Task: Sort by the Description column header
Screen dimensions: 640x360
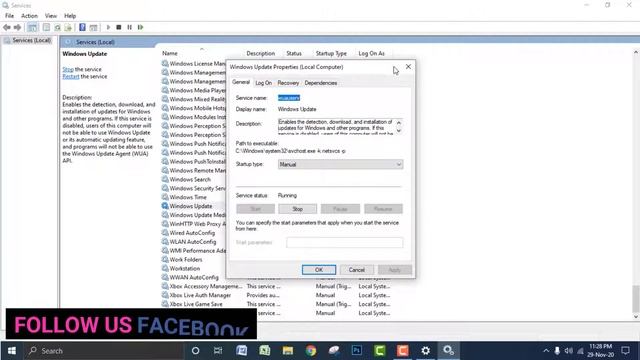Action: click(260, 53)
